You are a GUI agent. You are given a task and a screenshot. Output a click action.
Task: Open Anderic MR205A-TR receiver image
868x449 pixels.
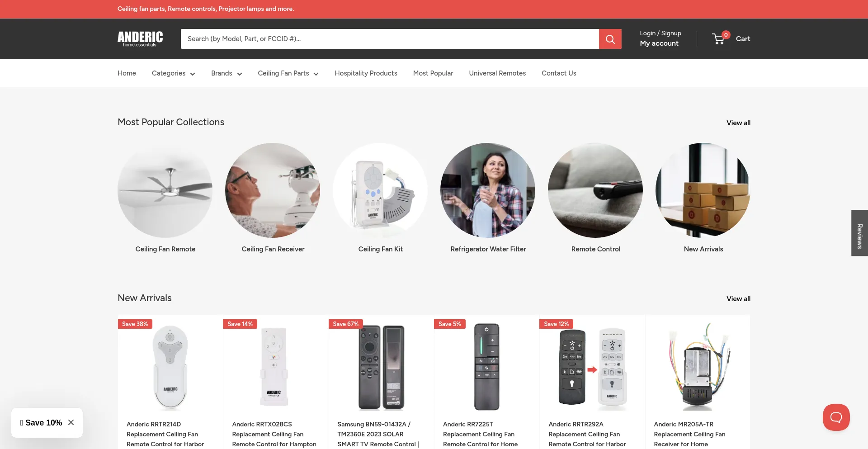tap(698, 367)
